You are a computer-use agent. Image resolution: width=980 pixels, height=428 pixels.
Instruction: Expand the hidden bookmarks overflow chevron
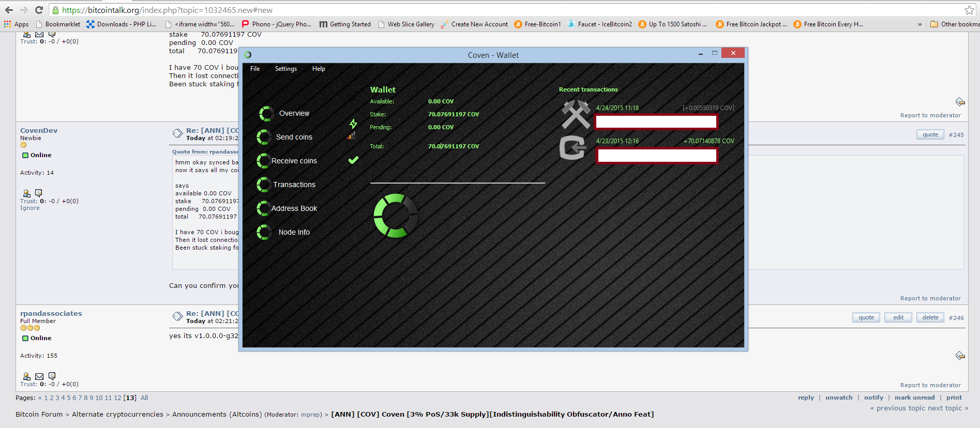919,24
